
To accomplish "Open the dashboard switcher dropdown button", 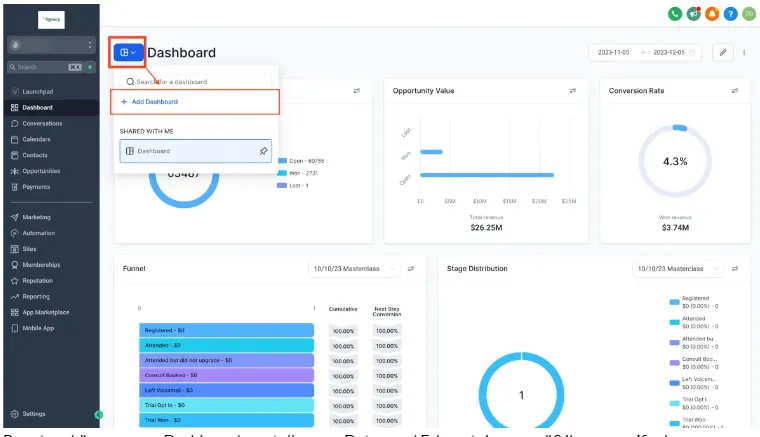I will tap(128, 52).
